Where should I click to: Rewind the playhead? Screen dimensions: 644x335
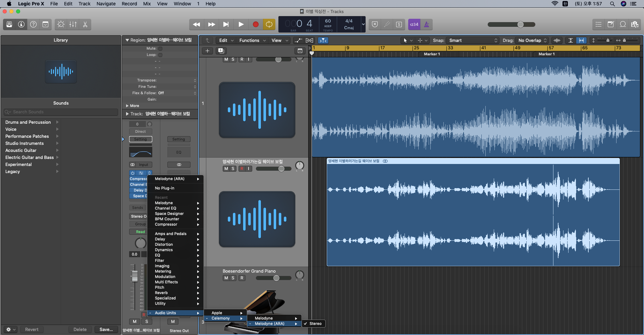click(197, 24)
